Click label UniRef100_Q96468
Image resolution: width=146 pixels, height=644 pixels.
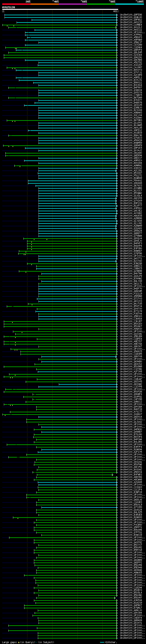[x=131, y=183]
